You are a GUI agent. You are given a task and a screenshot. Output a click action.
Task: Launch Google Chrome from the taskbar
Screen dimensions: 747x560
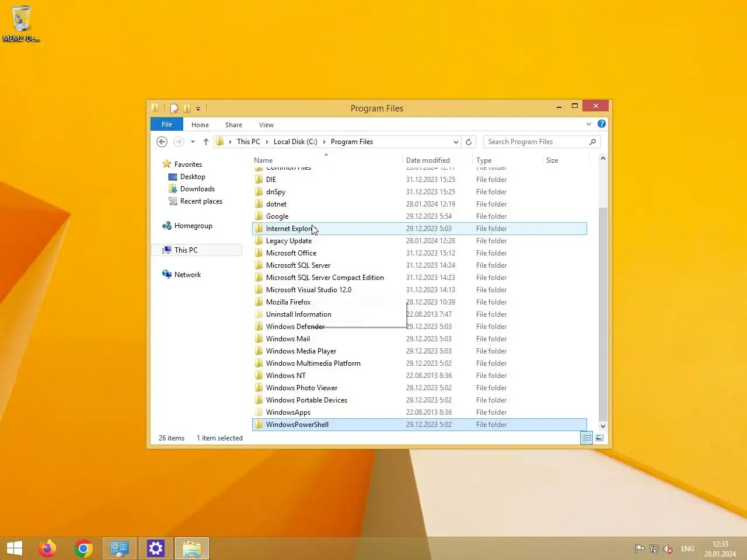(x=83, y=548)
